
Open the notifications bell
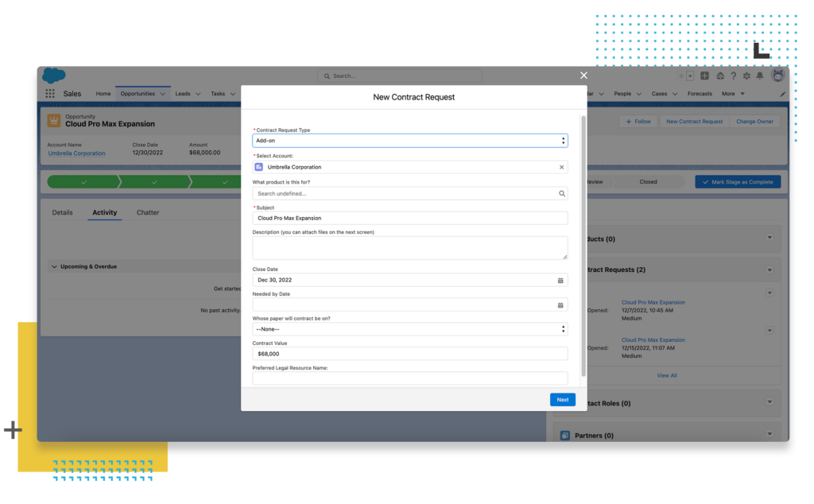click(760, 76)
